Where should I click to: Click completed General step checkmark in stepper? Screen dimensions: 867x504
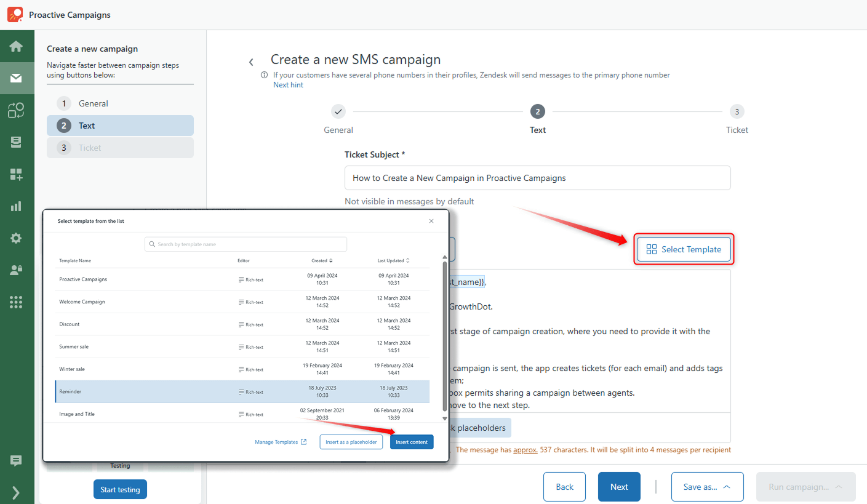click(338, 112)
